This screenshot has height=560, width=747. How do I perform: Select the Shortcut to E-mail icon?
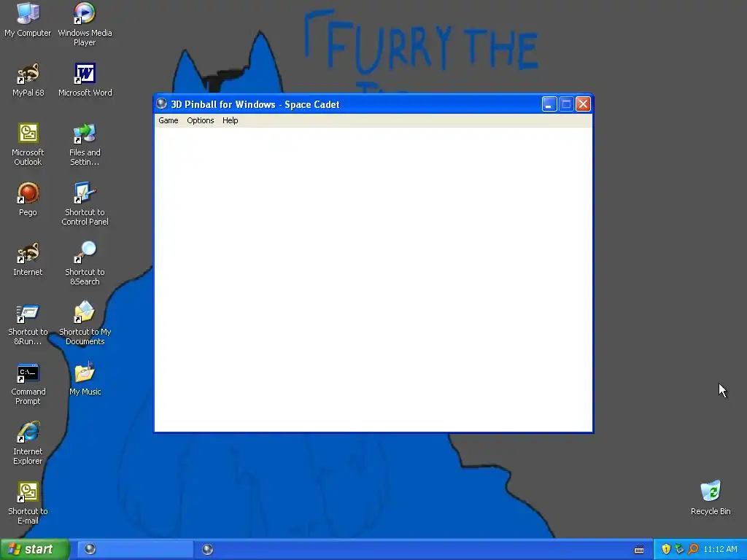pyautogui.click(x=28, y=503)
